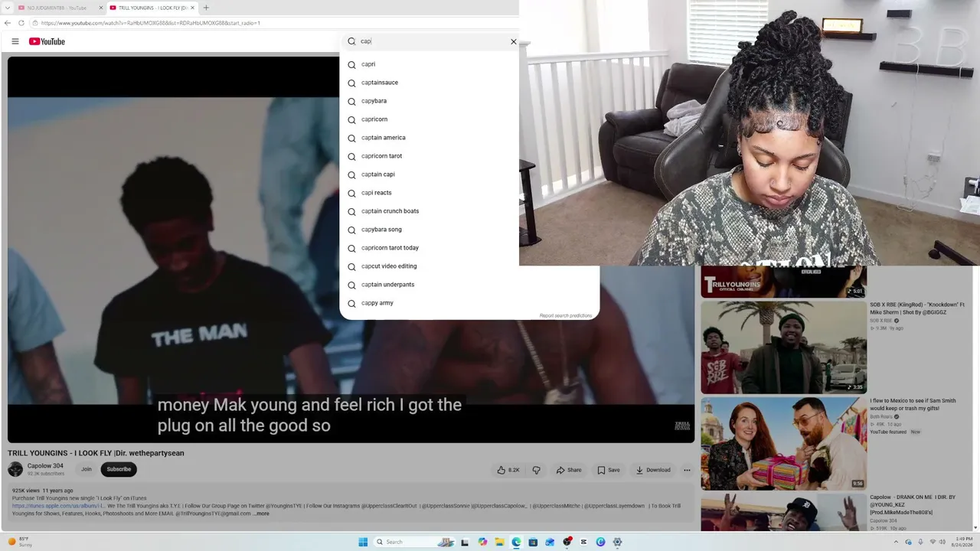Switch to the NO JUDGMENT88 YouTube tab
This screenshot has height=551, width=980.
click(59, 8)
